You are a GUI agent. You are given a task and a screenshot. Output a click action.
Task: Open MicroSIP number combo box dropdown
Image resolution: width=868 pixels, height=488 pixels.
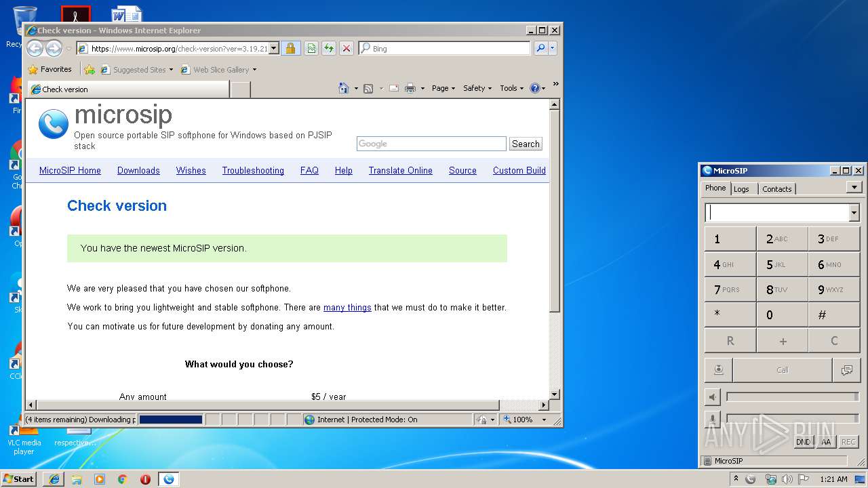click(854, 213)
